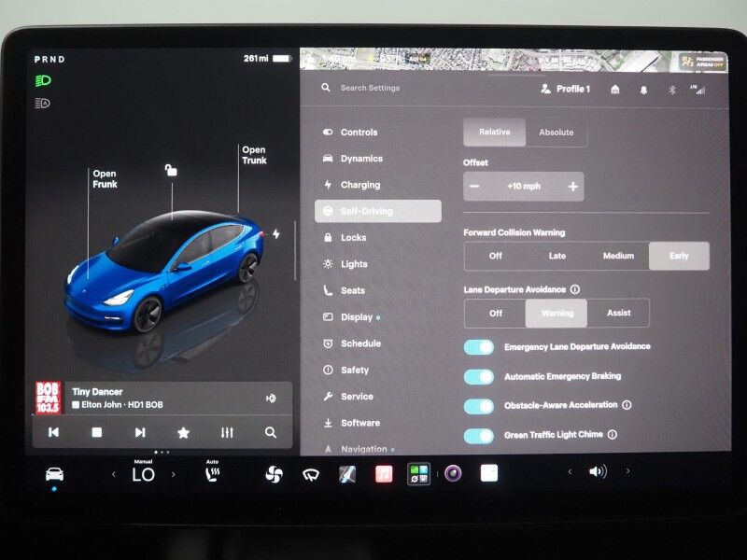Open the Software settings menu

click(x=352, y=423)
